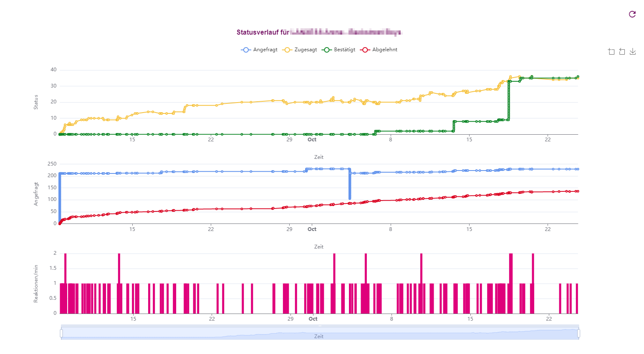Click the Status axis label
The image size is (644, 354).
pos(36,102)
